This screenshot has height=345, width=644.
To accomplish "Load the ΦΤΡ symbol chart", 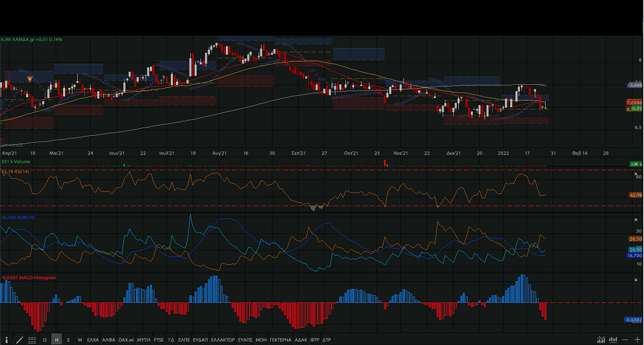I will pos(315,340).
